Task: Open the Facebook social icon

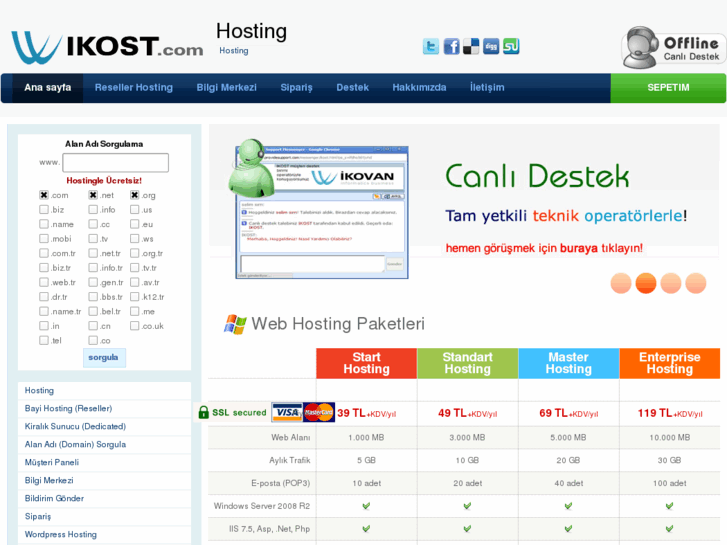Action: (451, 46)
